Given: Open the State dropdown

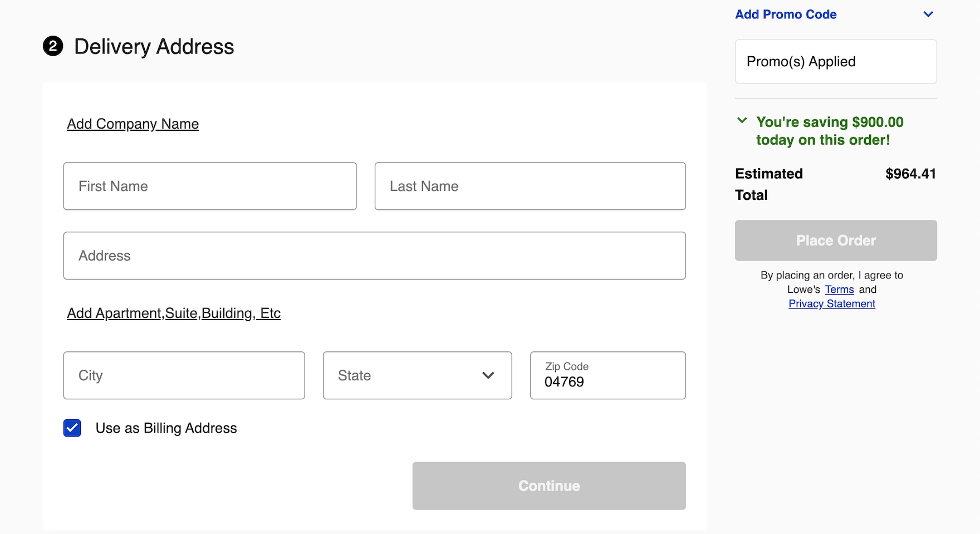Looking at the screenshot, I should 417,375.
